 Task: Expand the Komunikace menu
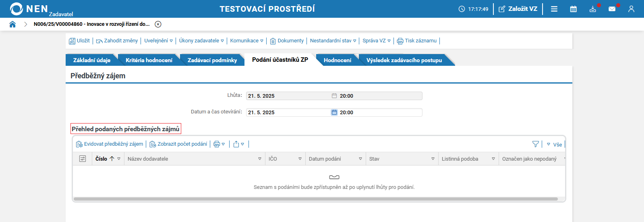246,41
